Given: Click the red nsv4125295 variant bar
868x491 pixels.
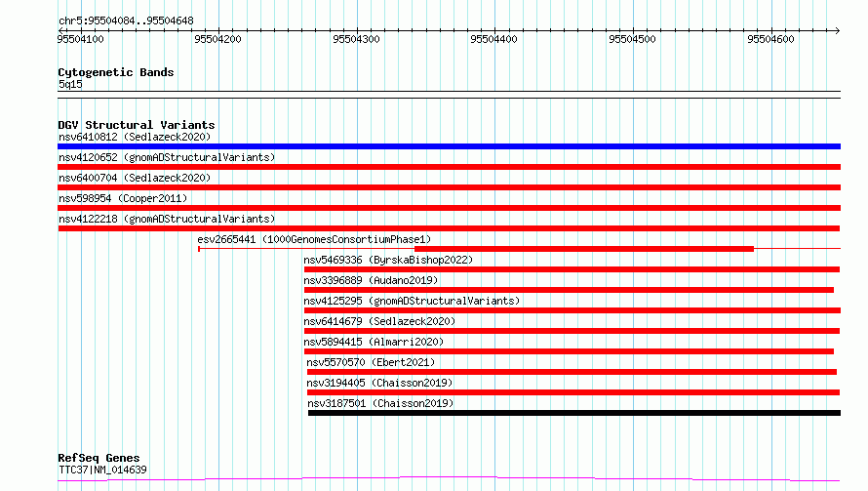Looking at the screenshot, I should click(x=572, y=310).
